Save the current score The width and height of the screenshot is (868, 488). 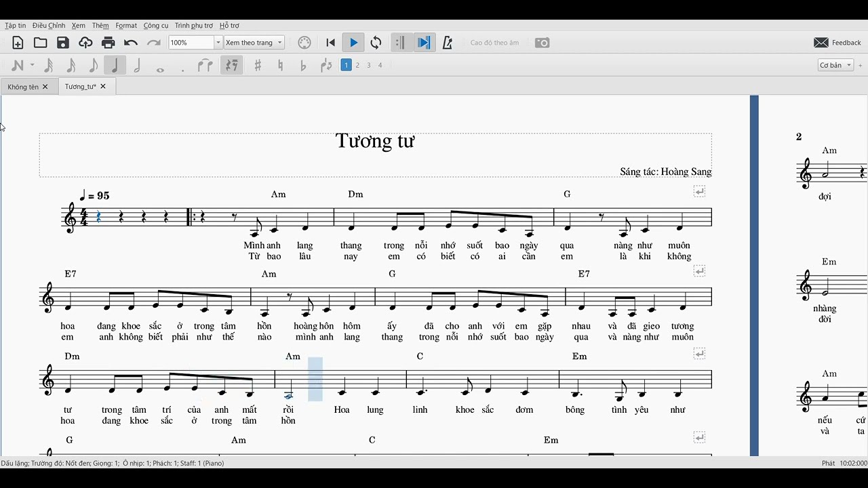(x=63, y=43)
